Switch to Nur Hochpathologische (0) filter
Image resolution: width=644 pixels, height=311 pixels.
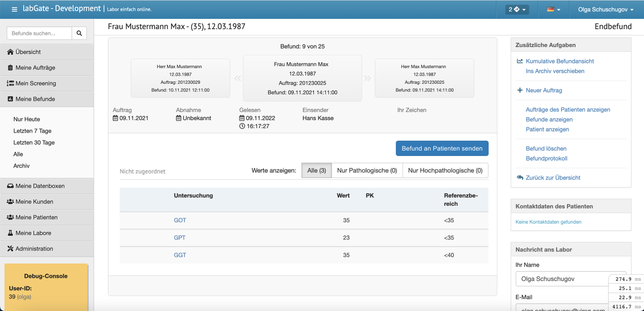[445, 170]
